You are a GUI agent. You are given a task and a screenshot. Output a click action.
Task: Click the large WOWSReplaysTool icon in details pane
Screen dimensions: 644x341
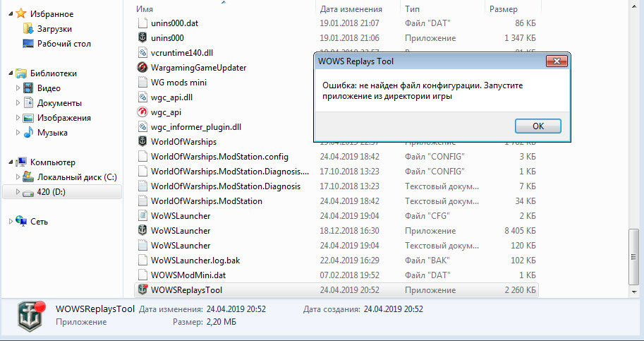pyautogui.click(x=31, y=316)
